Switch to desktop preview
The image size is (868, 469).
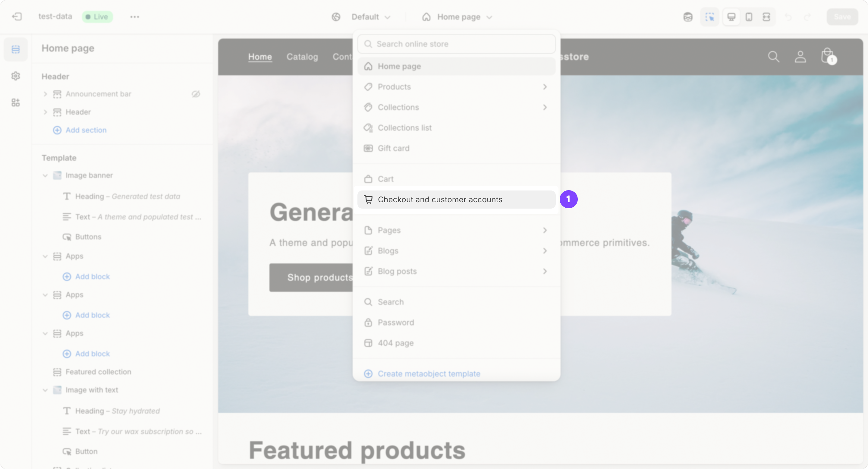click(731, 17)
